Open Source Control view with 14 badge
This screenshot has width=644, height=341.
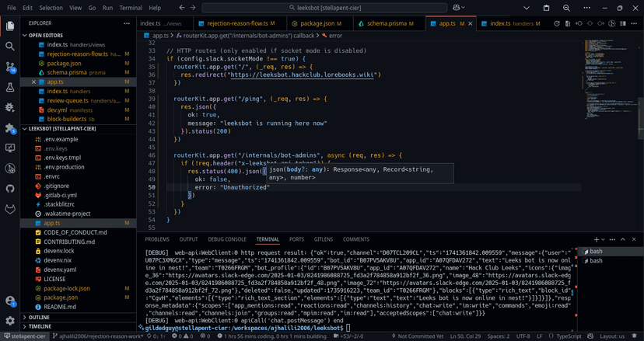pos(10,67)
